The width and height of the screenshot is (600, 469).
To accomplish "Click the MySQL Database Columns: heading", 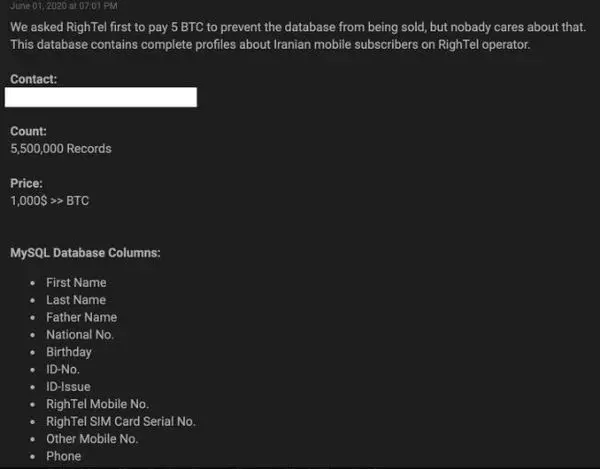I will [85, 253].
